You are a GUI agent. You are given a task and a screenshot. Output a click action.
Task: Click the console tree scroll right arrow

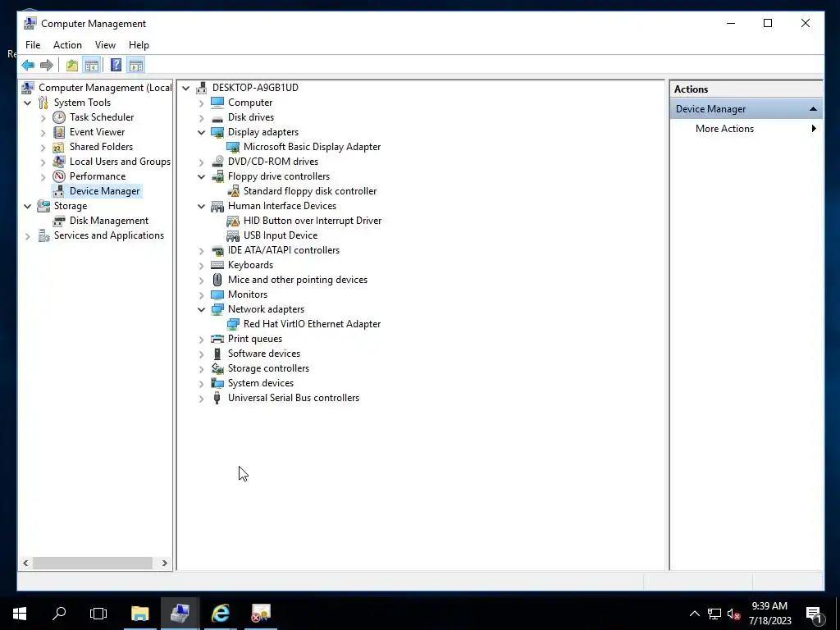point(164,563)
